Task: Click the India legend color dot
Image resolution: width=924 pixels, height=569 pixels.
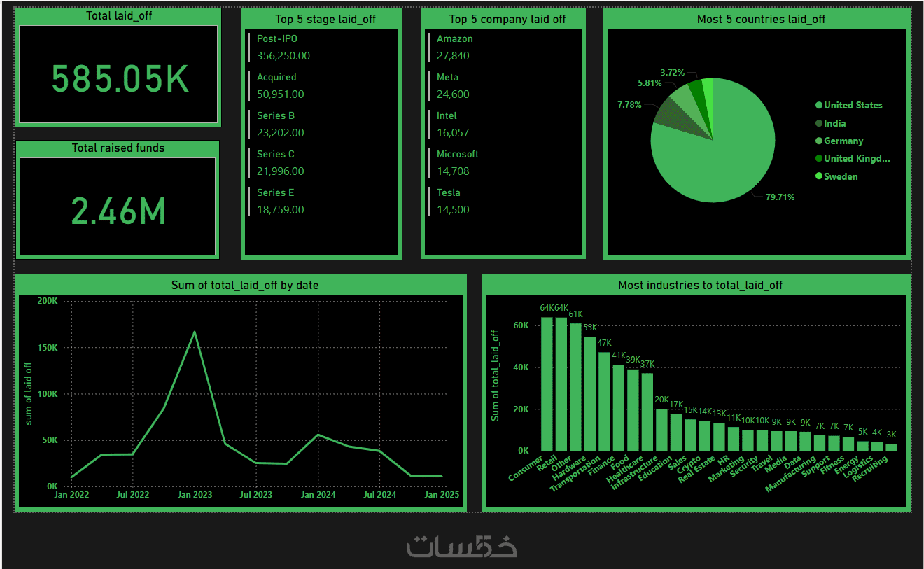Action: pos(819,123)
